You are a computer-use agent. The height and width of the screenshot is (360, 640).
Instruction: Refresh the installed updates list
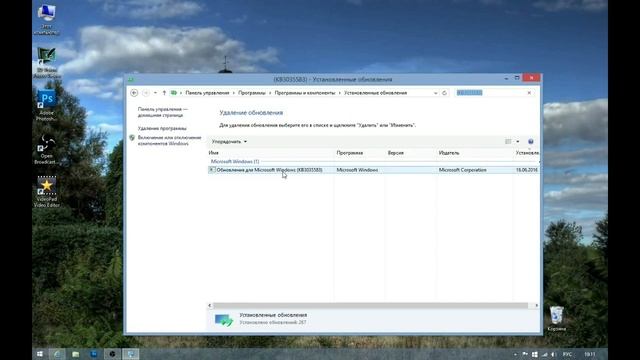pyautogui.click(x=444, y=93)
